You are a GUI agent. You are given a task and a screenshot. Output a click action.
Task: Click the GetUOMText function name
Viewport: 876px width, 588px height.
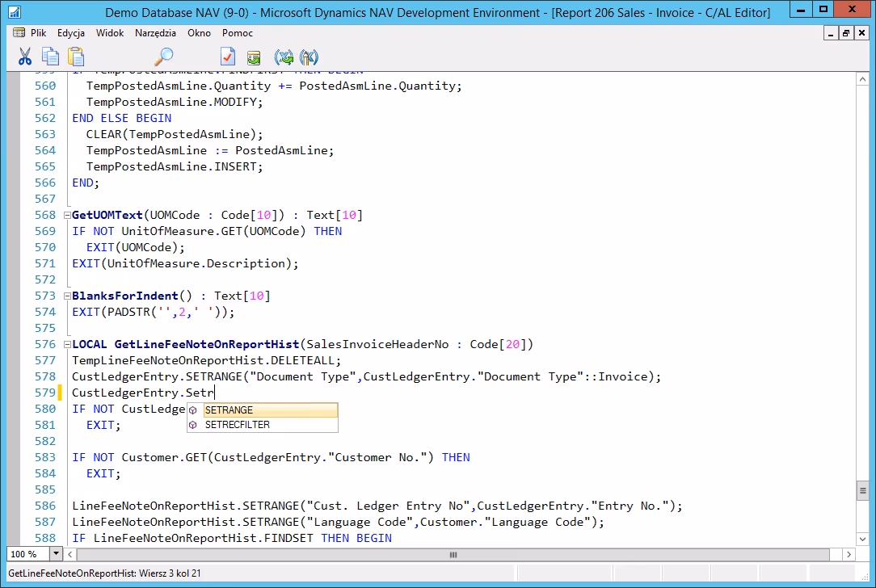(x=107, y=215)
